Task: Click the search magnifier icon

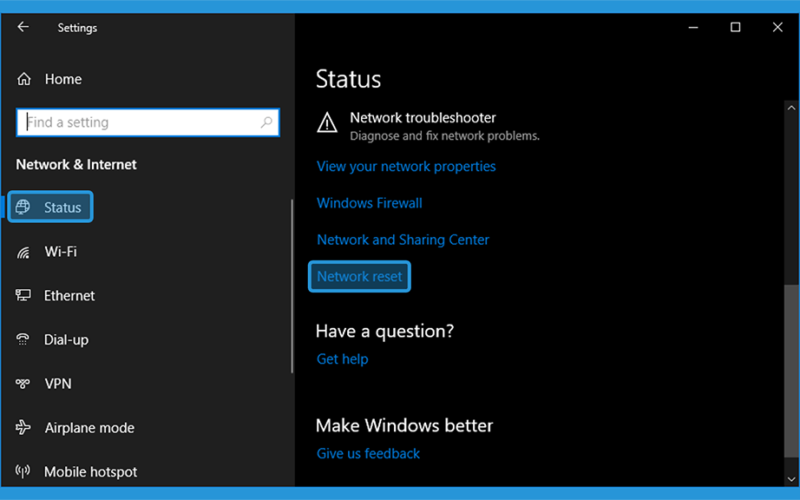Action: 266,122
